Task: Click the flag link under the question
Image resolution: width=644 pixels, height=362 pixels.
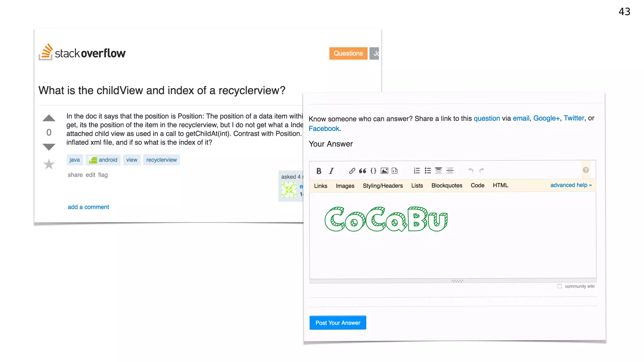Action: tap(103, 175)
